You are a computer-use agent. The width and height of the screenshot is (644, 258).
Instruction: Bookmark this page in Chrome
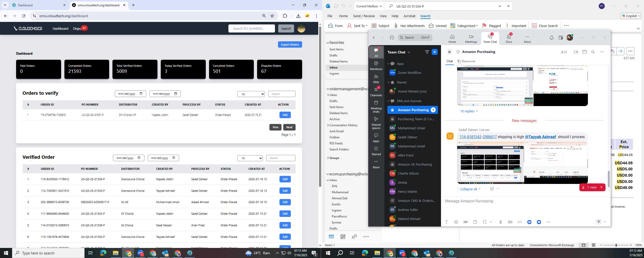[272, 16]
